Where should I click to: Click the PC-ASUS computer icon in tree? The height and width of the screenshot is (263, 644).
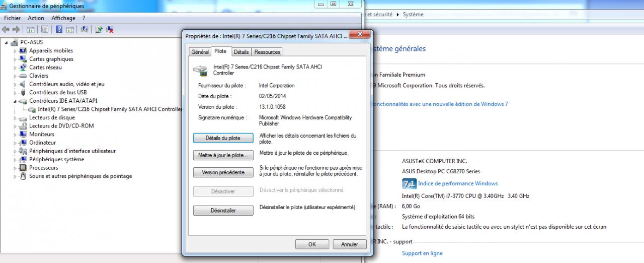pyautogui.click(x=14, y=42)
